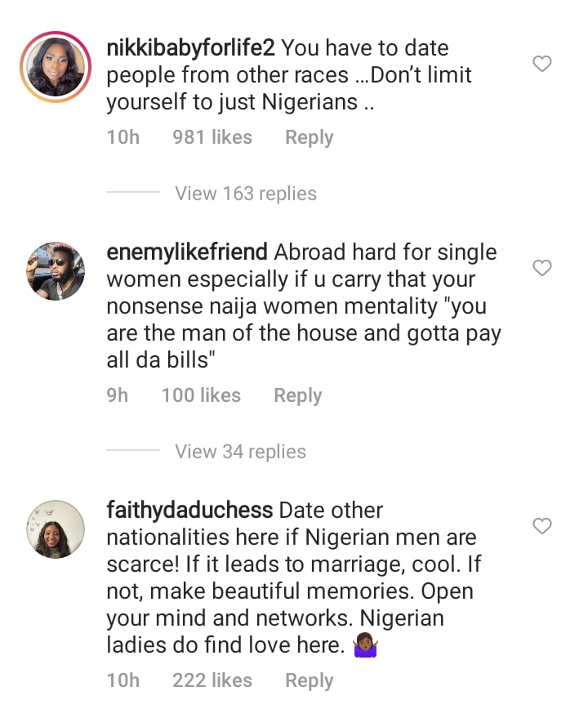588x709 pixels.
Task: Like nikkibabyforlife2's comment with the heart
Action: point(542,64)
